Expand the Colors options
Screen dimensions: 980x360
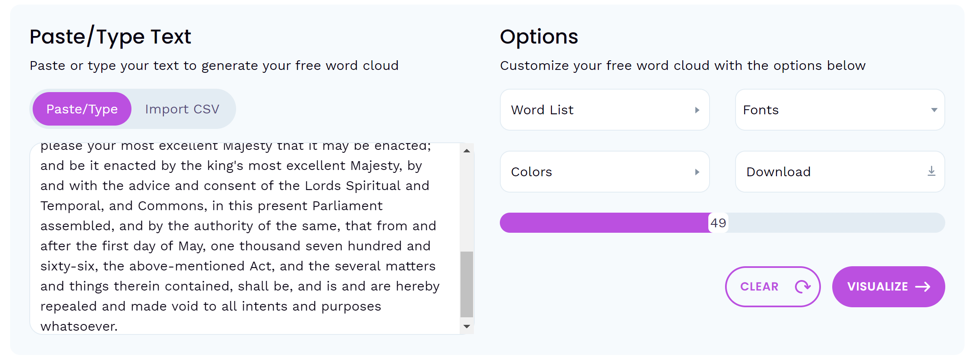(604, 172)
